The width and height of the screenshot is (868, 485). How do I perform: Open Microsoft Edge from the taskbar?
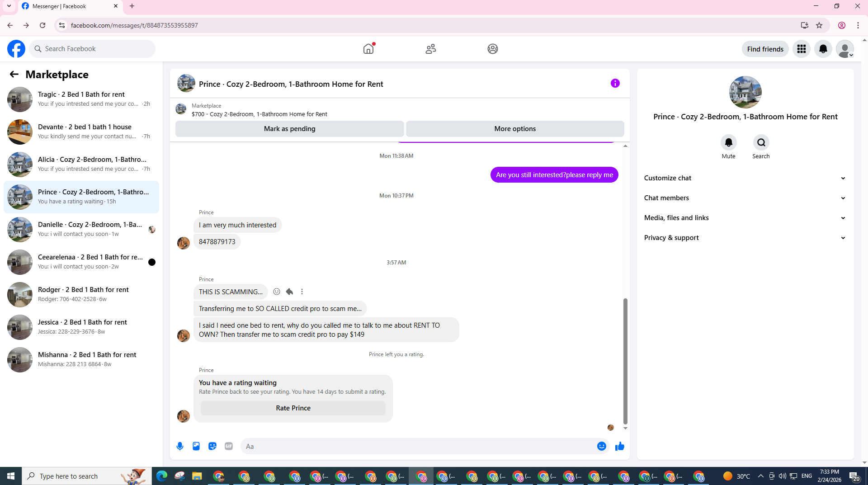161,476
